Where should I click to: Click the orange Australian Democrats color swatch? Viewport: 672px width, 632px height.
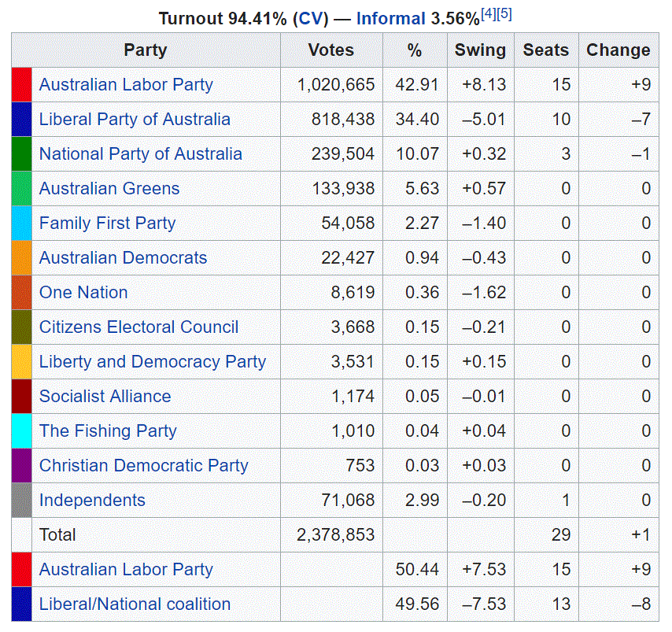[x=21, y=258]
